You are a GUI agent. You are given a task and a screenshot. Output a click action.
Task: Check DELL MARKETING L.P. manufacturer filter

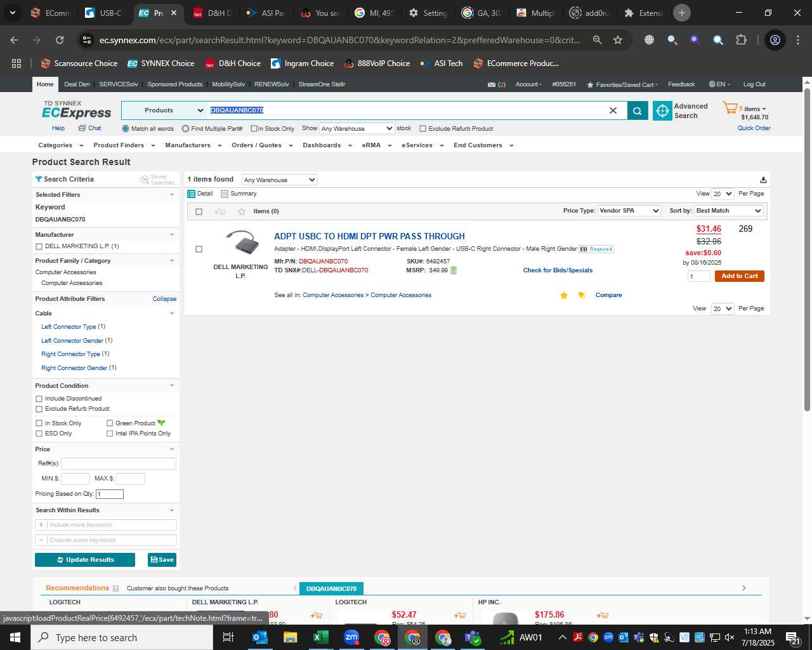click(x=39, y=246)
